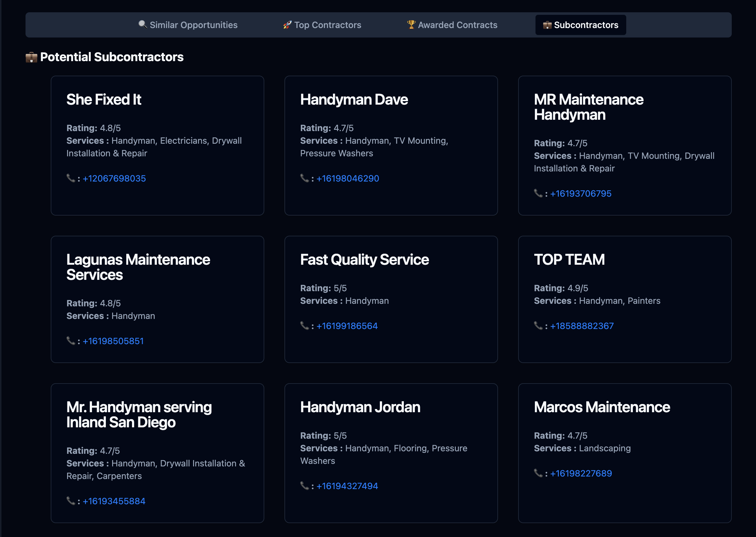Click the briefcase icon beside Potential Subcontractors heading
Screen dimensions: 756x537
[31, 57]
